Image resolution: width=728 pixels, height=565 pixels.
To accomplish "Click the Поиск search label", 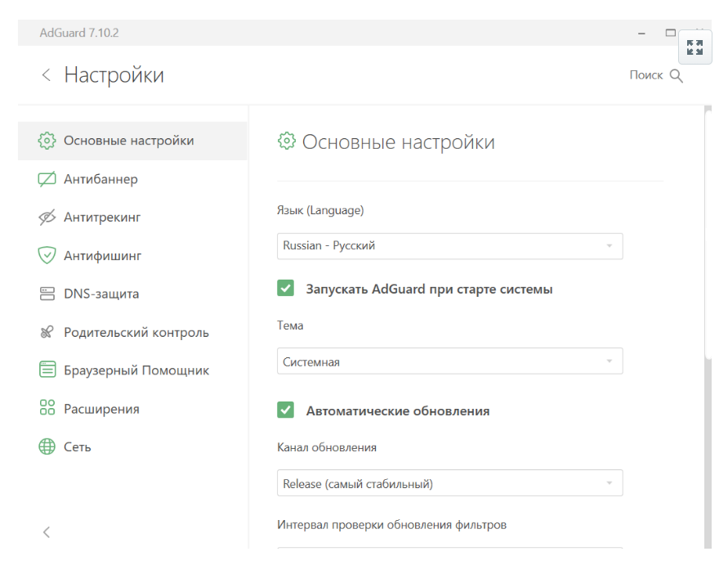I will pos(645,75).
